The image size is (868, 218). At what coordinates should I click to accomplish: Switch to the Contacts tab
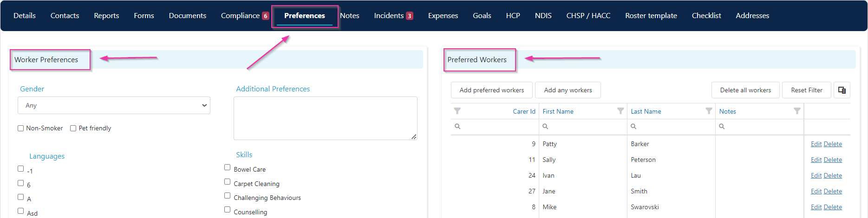[x=65, y=16]
